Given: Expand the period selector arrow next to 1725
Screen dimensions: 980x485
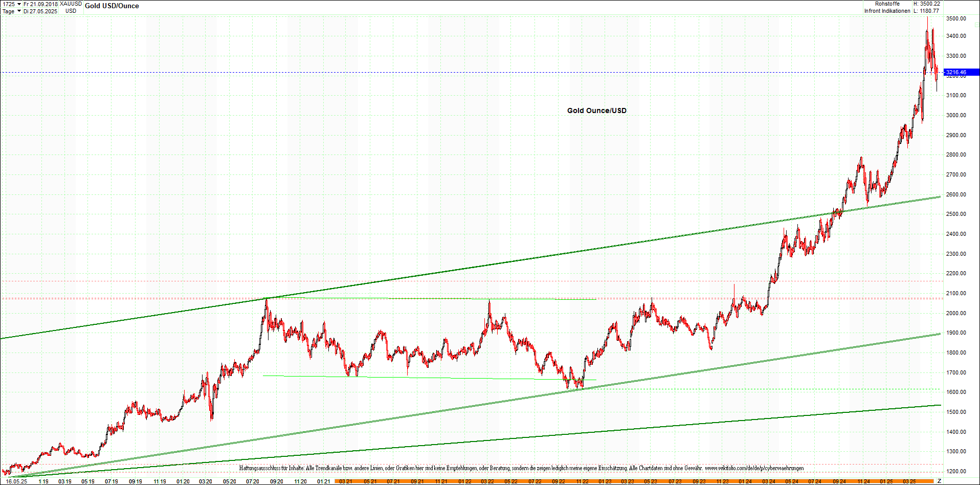Looking at the screenshot, I should [x=18, y=3].
